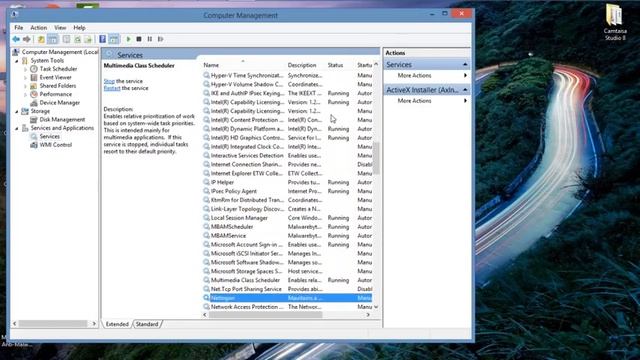This screenshot has height=360, width=640.
Task: Click the services list horizontal scrollbar thumb
Action: pos(266,315)
